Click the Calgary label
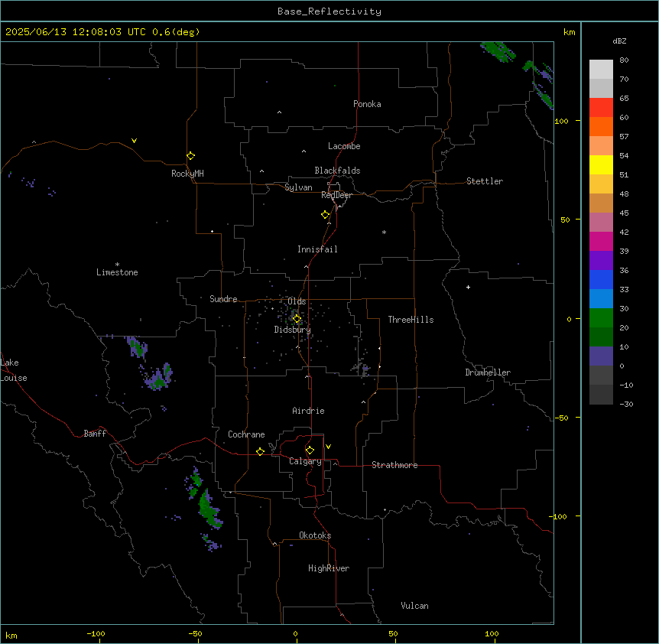 pos(305,461)
